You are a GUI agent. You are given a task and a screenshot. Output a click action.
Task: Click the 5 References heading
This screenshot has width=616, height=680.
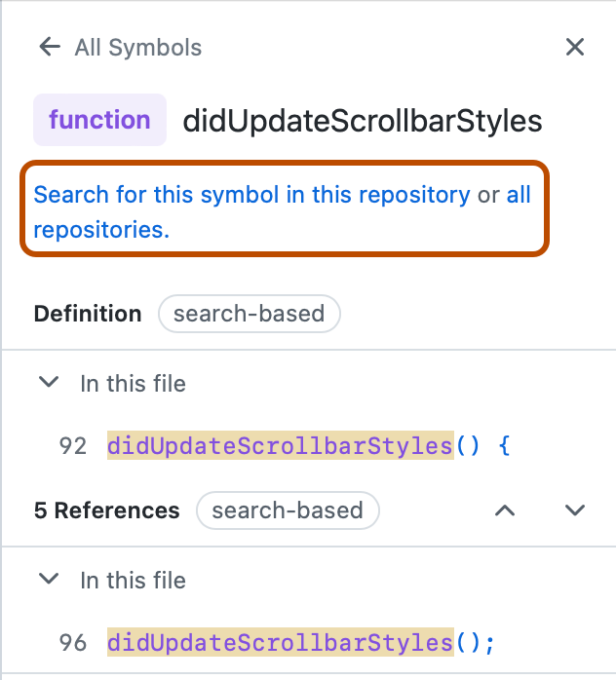[106, 510]
